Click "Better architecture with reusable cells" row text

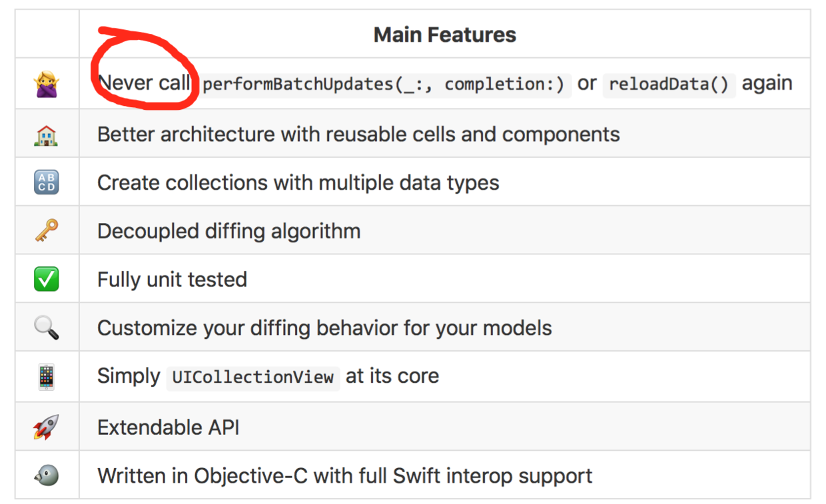(358, 134)
